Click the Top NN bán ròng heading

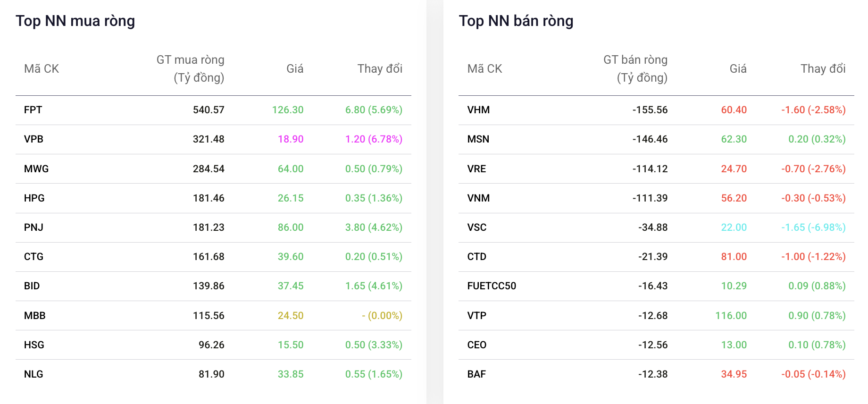click(516, 21)
